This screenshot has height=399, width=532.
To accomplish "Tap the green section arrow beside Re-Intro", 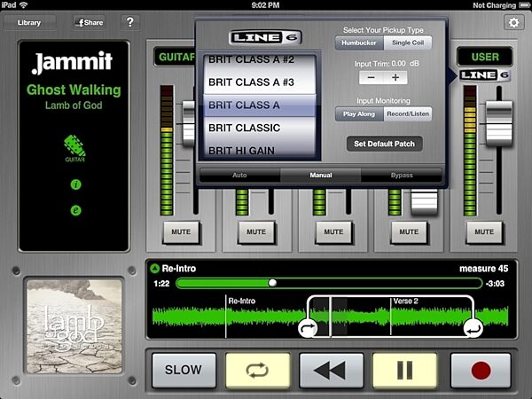I will [x=154, y=269].
